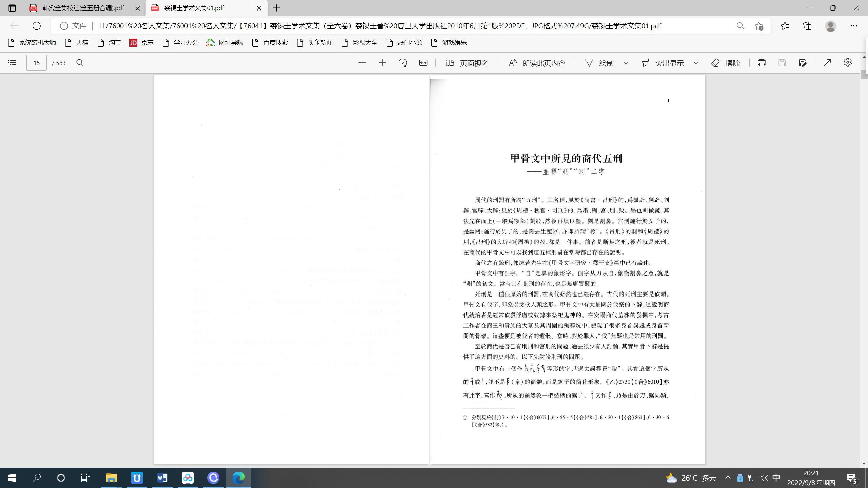
Task: Rotate the PDF page
Action: point(403,63)
